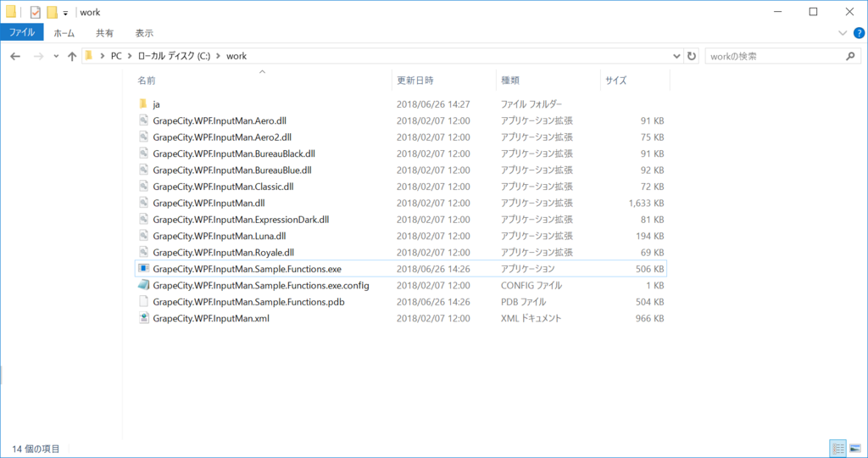Click the ja folder name

[x=156, y=104]
